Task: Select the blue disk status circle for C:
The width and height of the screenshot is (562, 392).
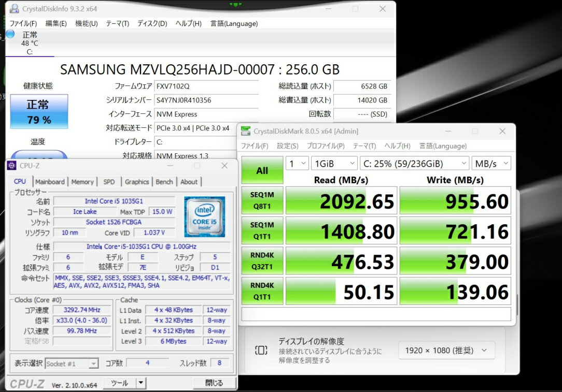Action: tap(10, 34)
